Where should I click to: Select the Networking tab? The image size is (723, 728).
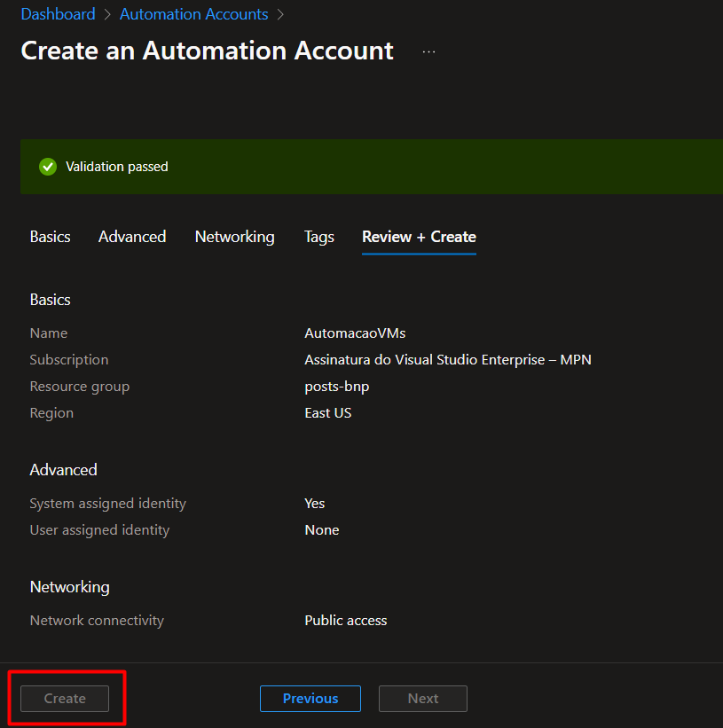click(234, 237)
